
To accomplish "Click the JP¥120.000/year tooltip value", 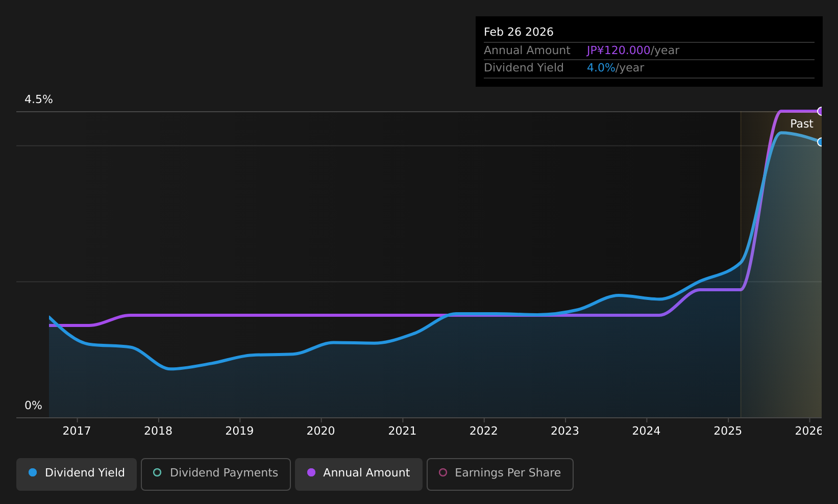I will (633, 51).
